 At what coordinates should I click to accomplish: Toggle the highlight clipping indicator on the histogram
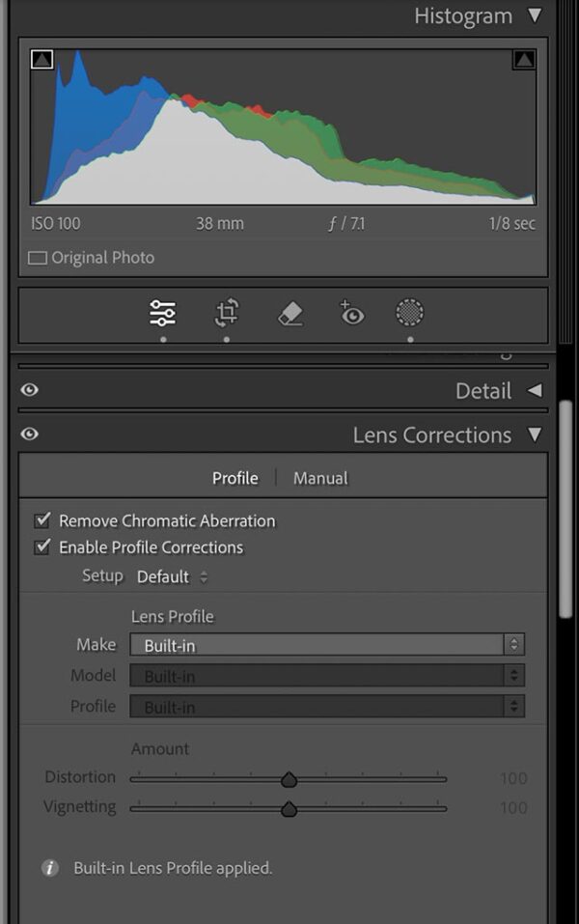(522, 61)
